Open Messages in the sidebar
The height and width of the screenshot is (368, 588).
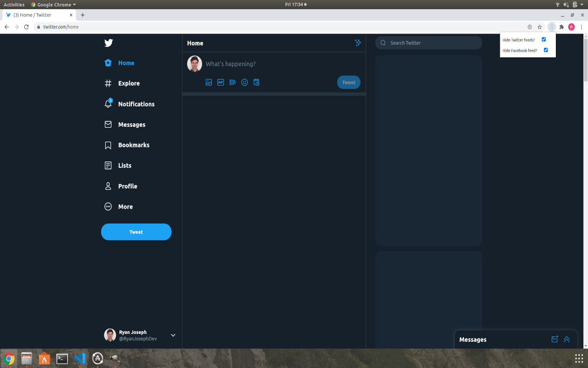pos(125,125)
